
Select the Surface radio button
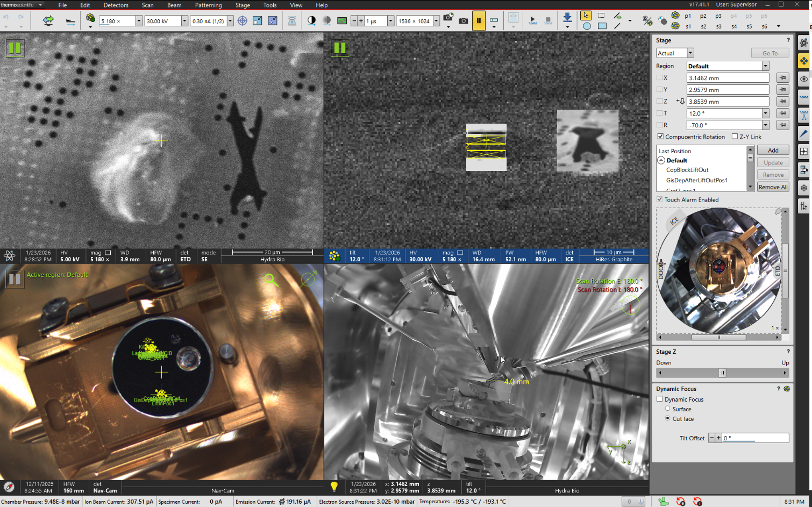[x=668, y=409]
